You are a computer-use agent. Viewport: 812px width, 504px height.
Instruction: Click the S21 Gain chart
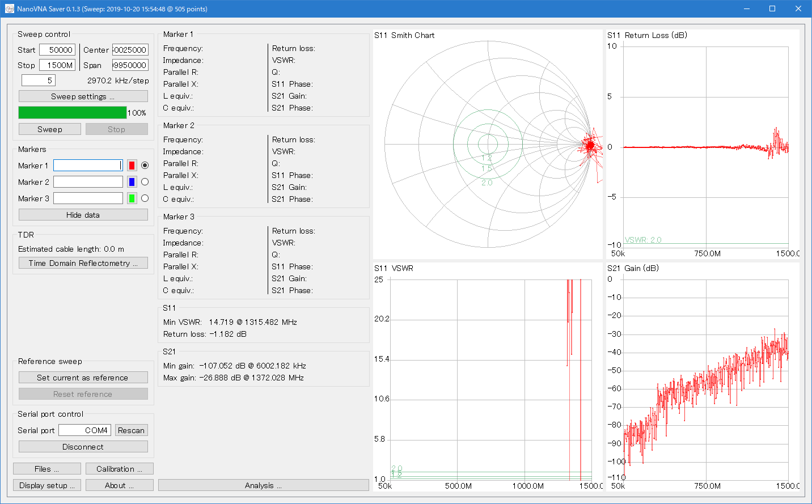[x=703, y=377]
